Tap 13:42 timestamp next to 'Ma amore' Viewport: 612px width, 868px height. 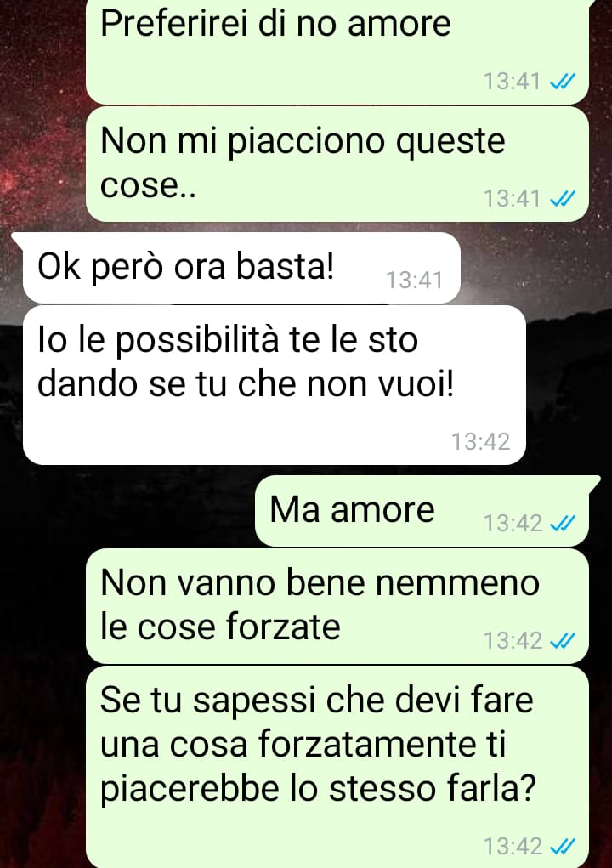pos(513,523)
